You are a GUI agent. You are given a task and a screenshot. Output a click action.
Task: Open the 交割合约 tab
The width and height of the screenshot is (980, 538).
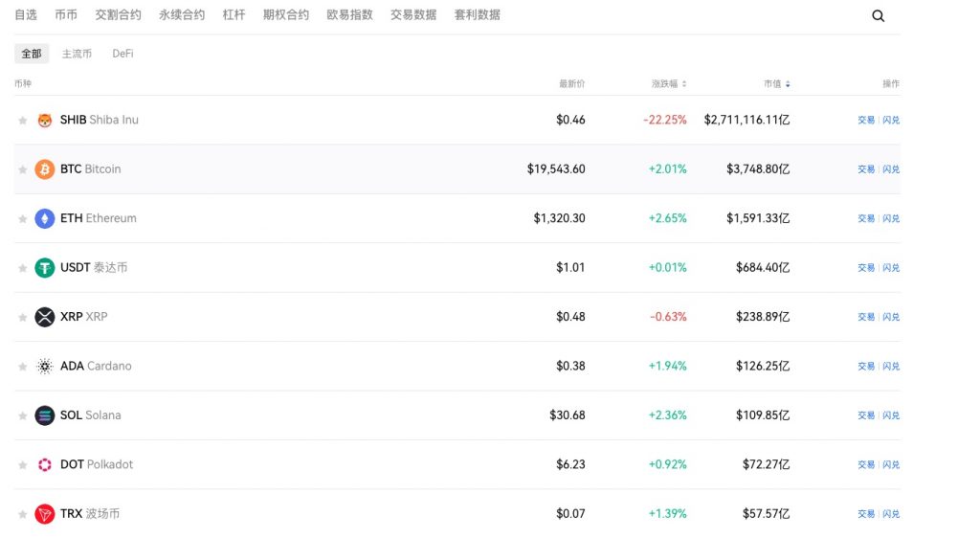coord(118,15)
